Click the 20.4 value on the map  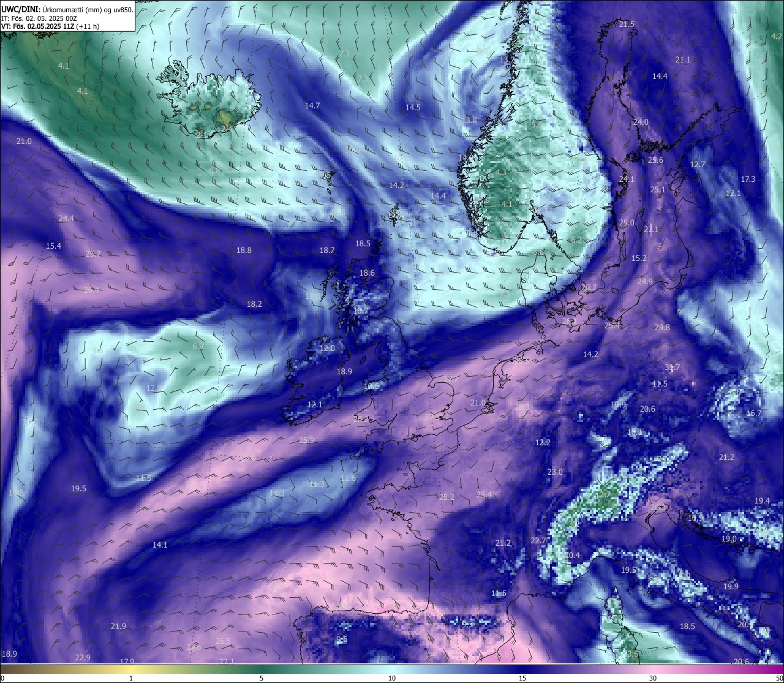572,556
